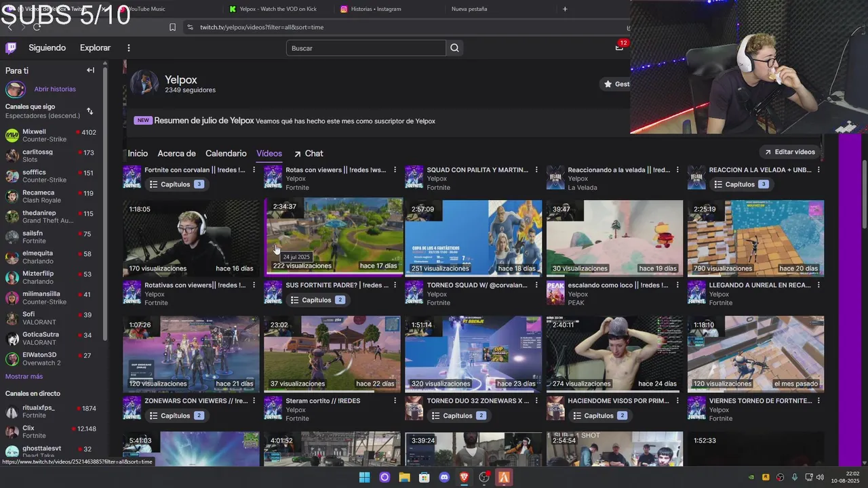Viewport: 868px width, 488px height.
Task: Go to Explorar in top navigation
Action: (x=95, y=47)
